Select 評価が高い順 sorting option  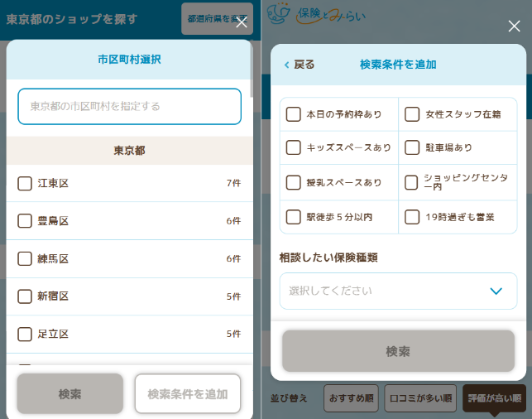coord(494,398)
